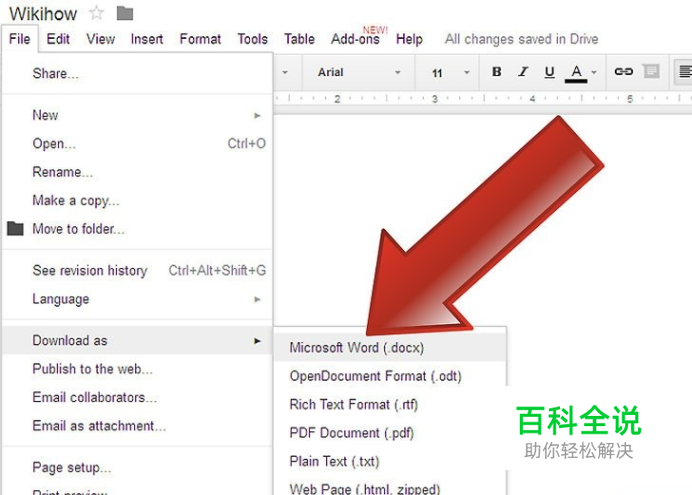Choose Share... in the File menu
692x495 pixels.
pos(138,73)
